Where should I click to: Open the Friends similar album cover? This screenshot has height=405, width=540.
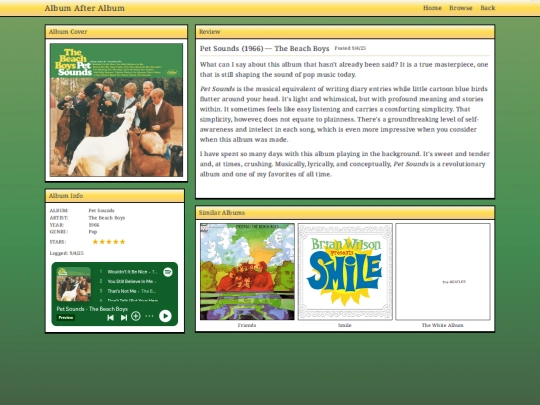(x=247, y=272)
